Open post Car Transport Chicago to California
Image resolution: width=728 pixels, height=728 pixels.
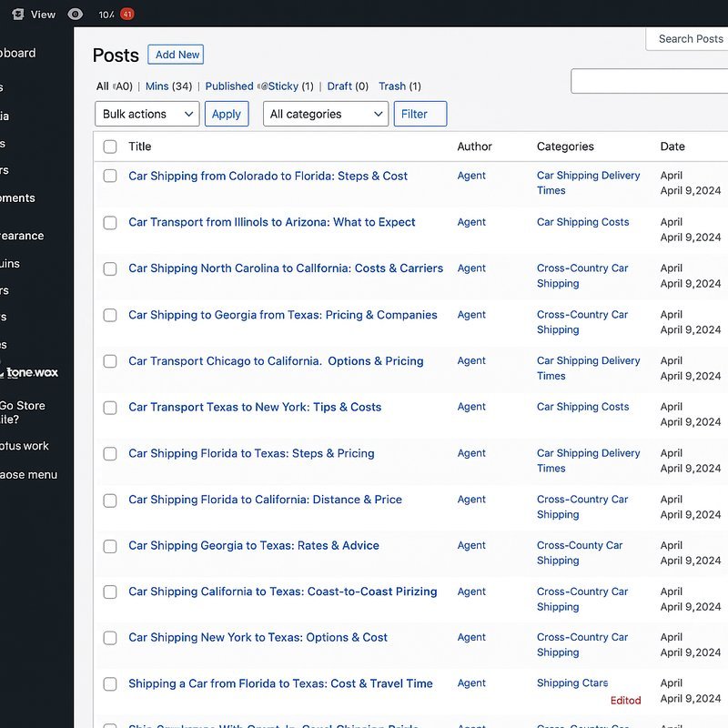(x=276, y=361)
